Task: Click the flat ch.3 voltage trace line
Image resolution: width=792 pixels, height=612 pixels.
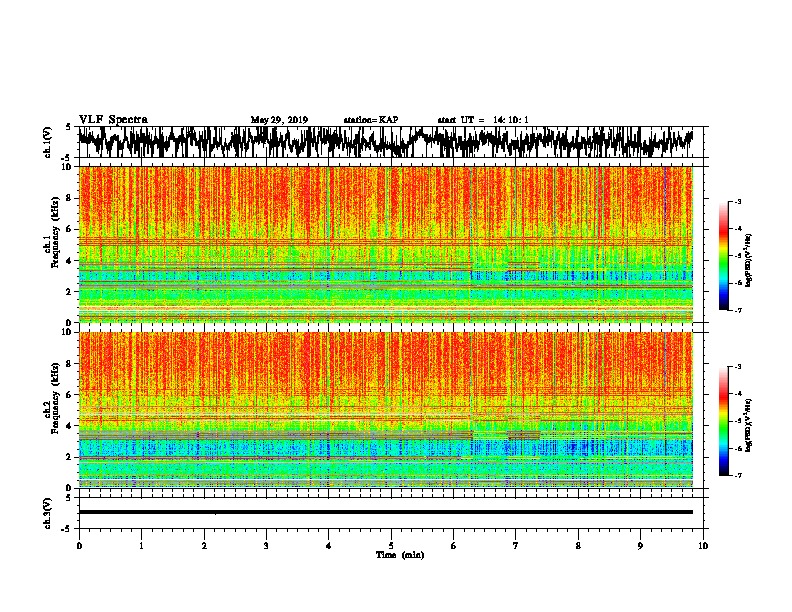Action: pyautogui.click(x=386, y=512)
